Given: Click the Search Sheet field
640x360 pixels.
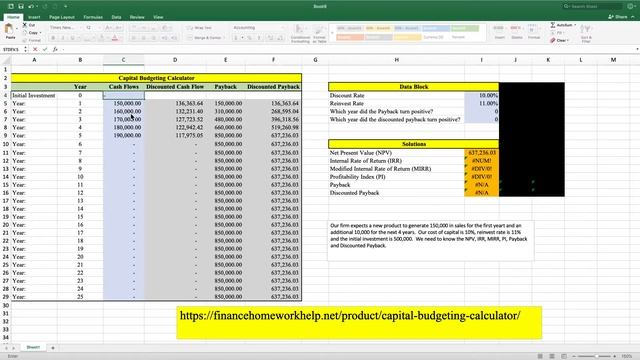Looking at the screenshot, I should tap(592, 7).
